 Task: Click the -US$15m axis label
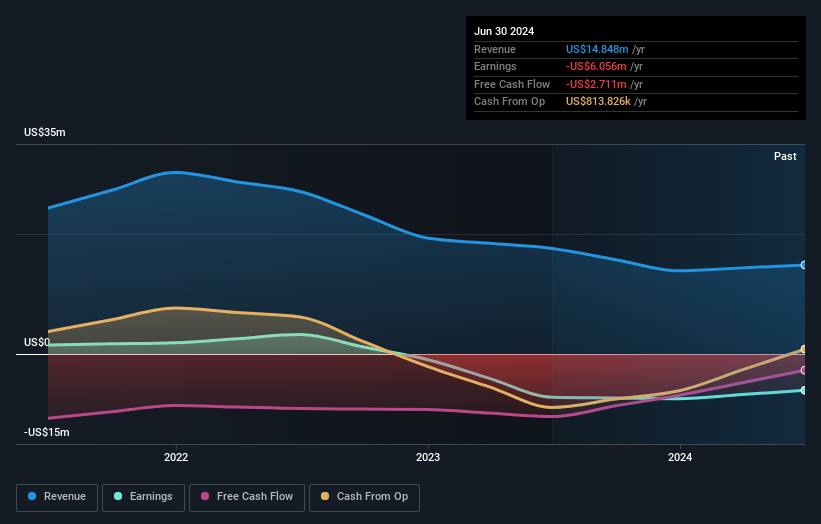[x=47, y=432]
